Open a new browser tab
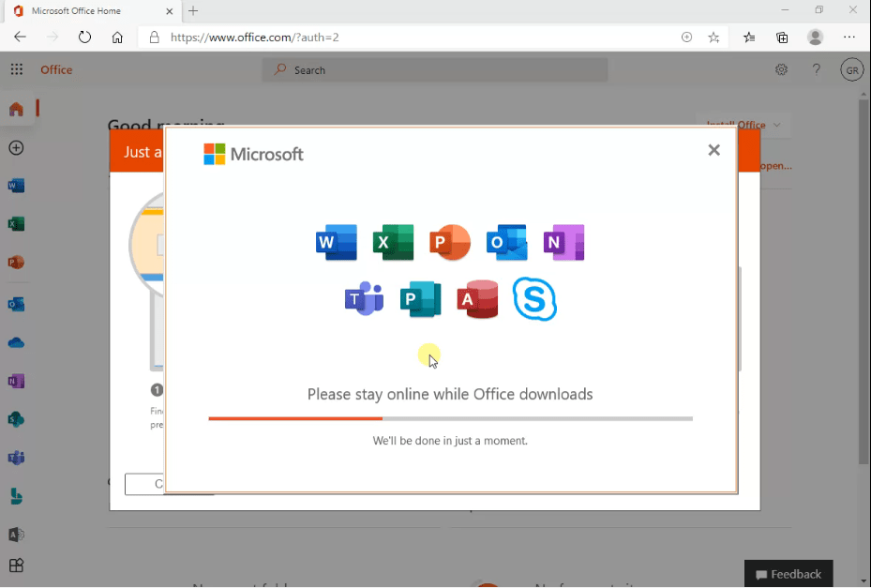This screenshot has height=588, width=871. pyautogui.click(x=193, y=10)
